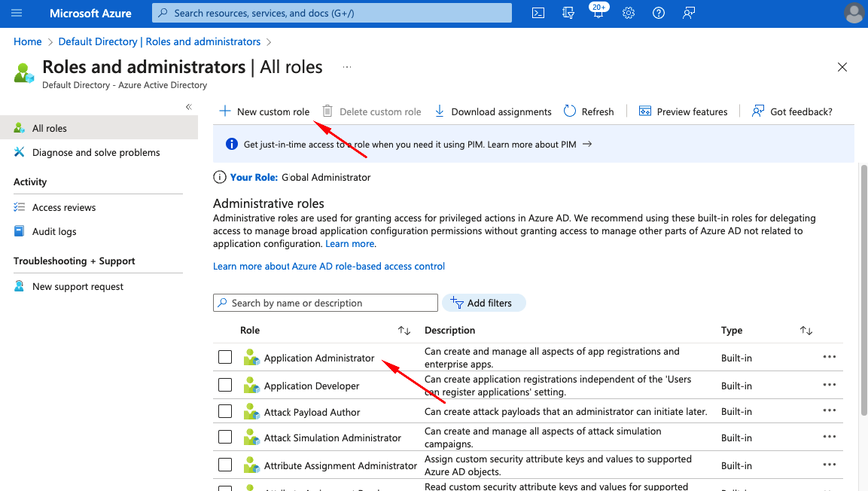This screenshot has height=491, width=868.
Task: Click the Attribute Assignment Administrator role icon
Action: pos(251,465)
